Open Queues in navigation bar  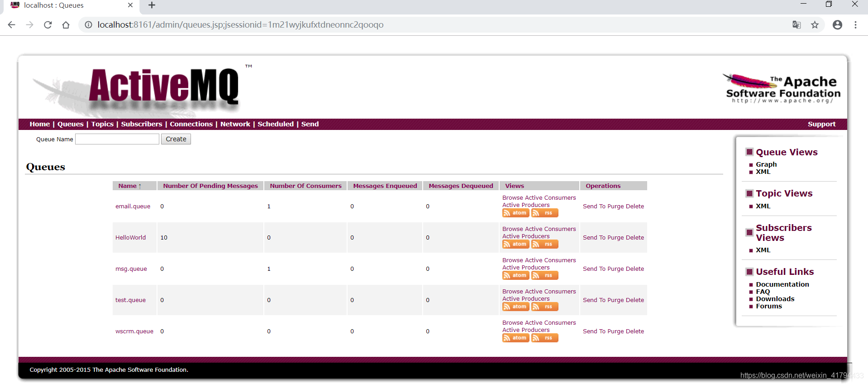click(71, 124)
